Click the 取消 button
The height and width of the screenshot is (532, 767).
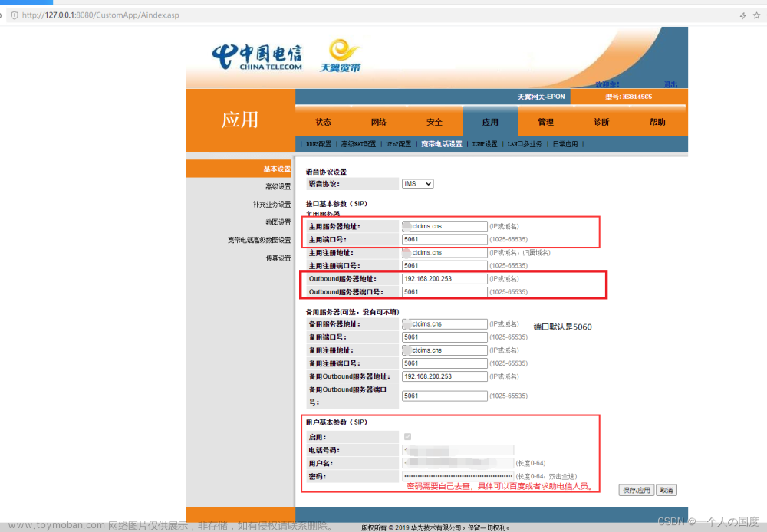(x=667, y=490)
